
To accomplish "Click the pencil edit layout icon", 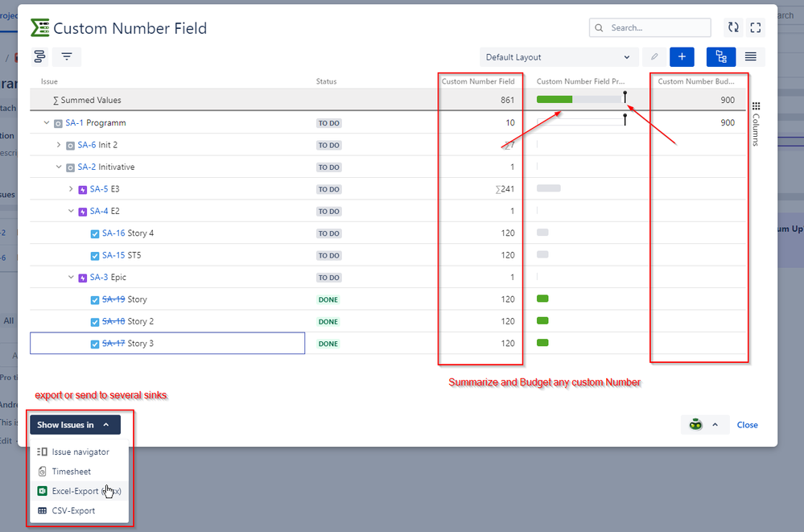I will (654, 57).
